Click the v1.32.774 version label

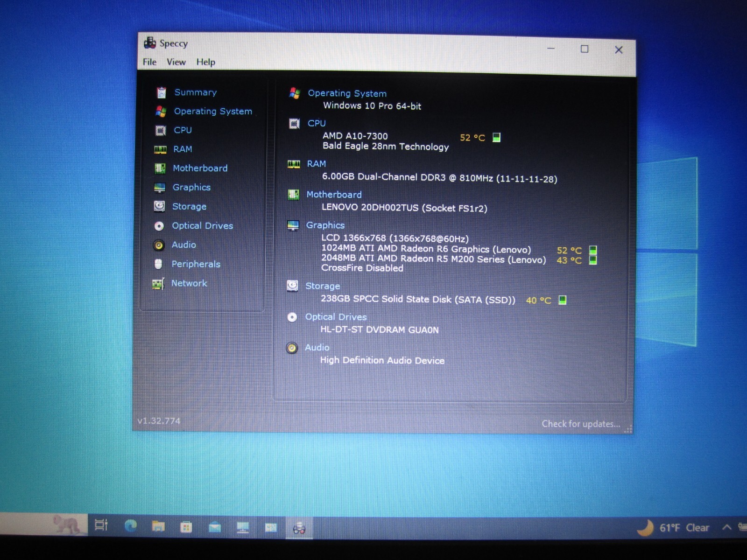click(x=159, y=421)
